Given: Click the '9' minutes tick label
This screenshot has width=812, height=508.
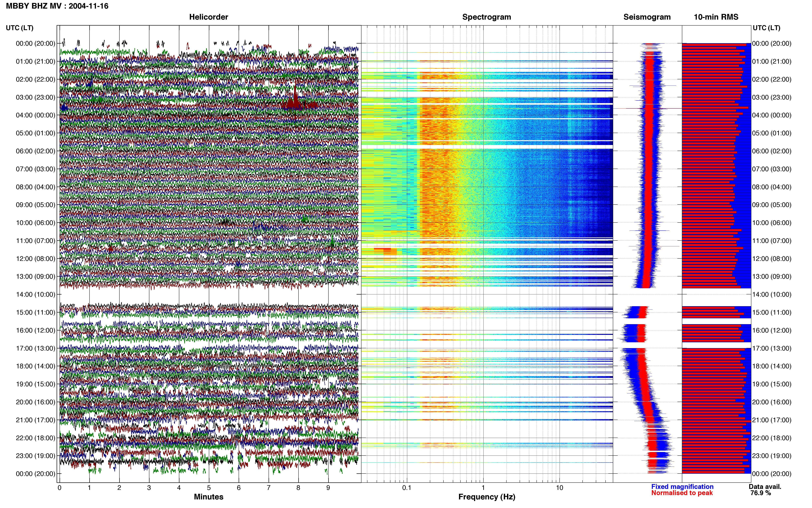Looking at the screenshot, I should click(328, 488).
